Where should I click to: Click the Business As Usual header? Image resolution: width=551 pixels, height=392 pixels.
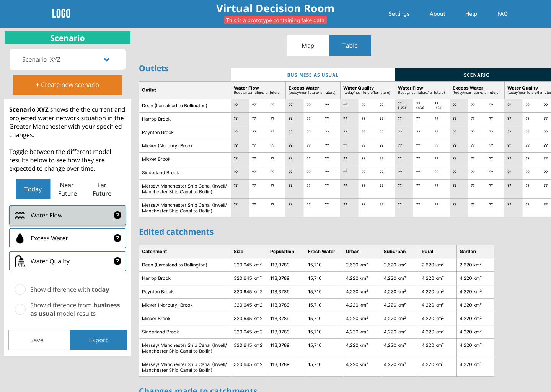pyautogui.click(x=313, y=75)
